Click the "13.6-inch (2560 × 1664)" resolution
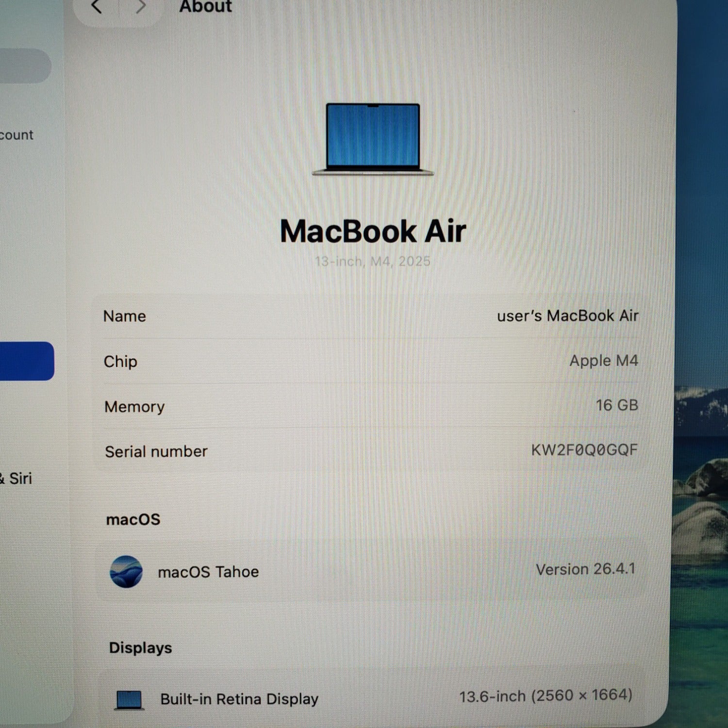This screenshot has height=728, width=728. tap(546, 696)
